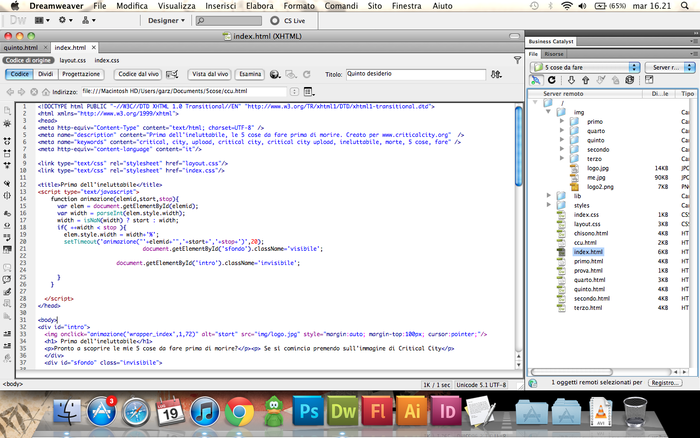The width and height of the screenshot is (700, 438).
Task: Open the Designer workspace switcher
Action: click(x=166, y=21)
